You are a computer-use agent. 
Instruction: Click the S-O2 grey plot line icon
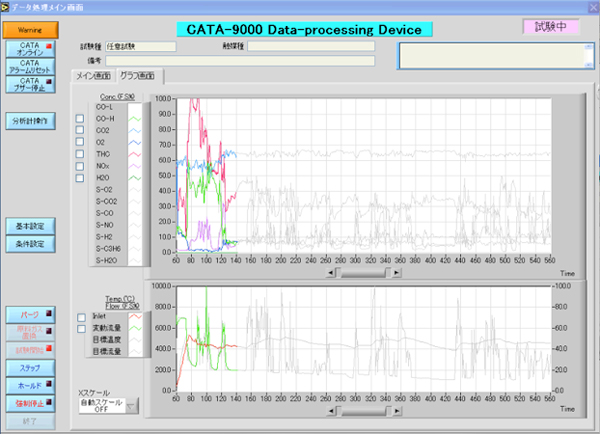(134, 190)
